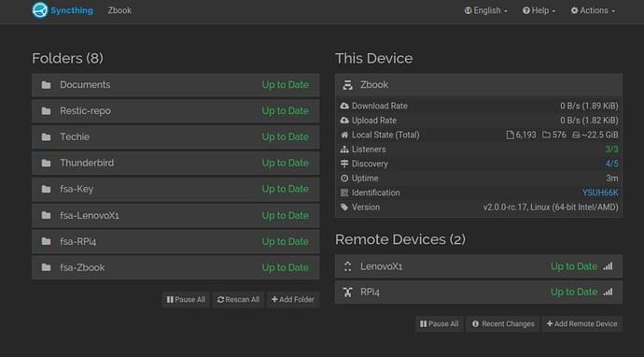The height and width of the screenshot is (357, 644).
Task: Open Recent Changes
Action: pyautogui.click(x=503, y=324)
